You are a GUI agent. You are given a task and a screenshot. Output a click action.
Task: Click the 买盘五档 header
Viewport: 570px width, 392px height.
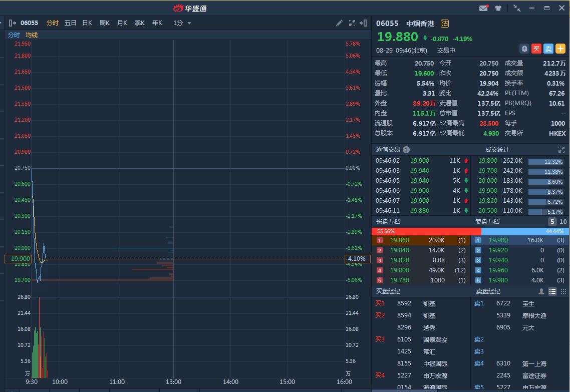click(x=388, y=222)
